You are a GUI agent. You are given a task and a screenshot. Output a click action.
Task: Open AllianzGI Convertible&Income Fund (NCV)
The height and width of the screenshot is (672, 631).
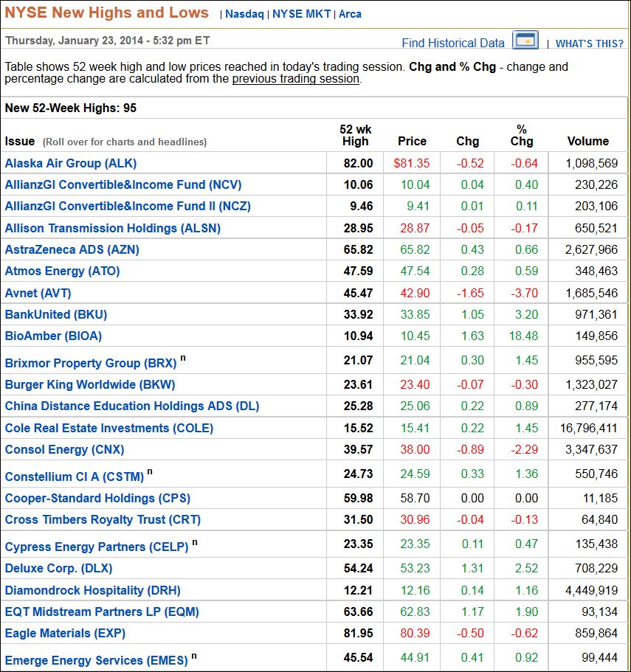coord(123,184)
